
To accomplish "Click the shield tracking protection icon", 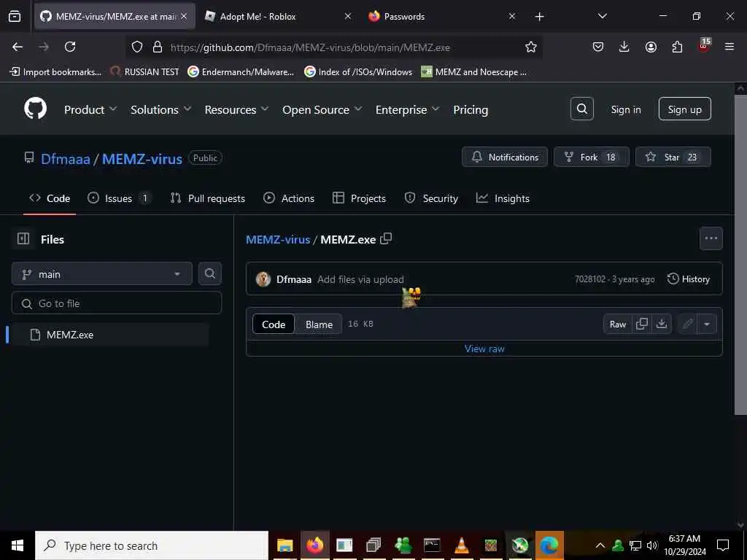I will pyautogui.click(x=137, y=47).
